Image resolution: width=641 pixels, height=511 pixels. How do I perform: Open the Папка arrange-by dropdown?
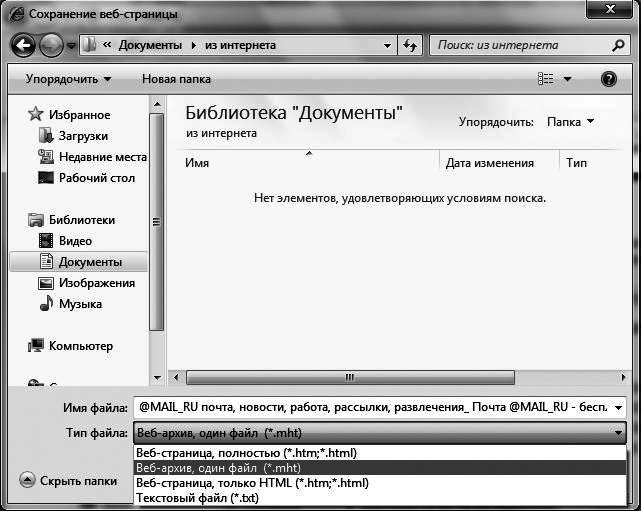pyautogui.click(x=570, y=122)
